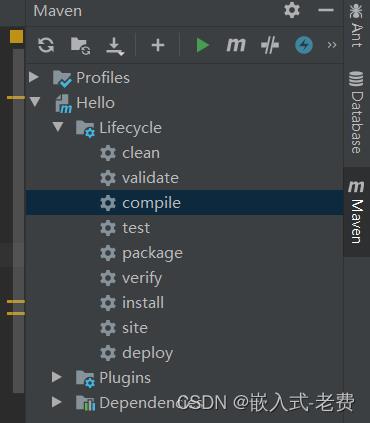Select the test lifecycle phase
This screenshot has width=370, height=423.
click(136, 228)
